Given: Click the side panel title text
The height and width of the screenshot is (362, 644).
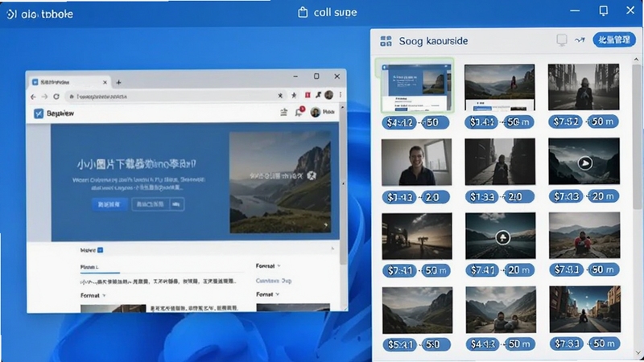Looking at the screenshot, I should [433, 41].
